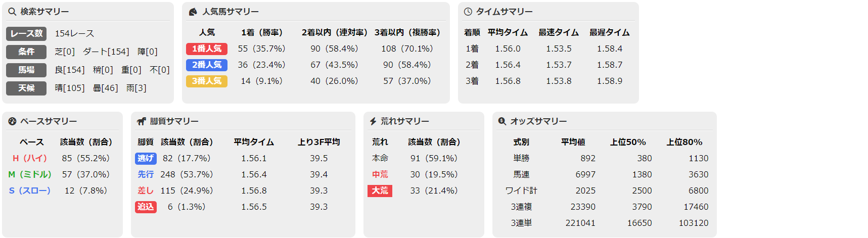This screenshot has width=868, height=238.
Task: Click the search icon beside オッズサマリー
Action: tap(502, 121)
